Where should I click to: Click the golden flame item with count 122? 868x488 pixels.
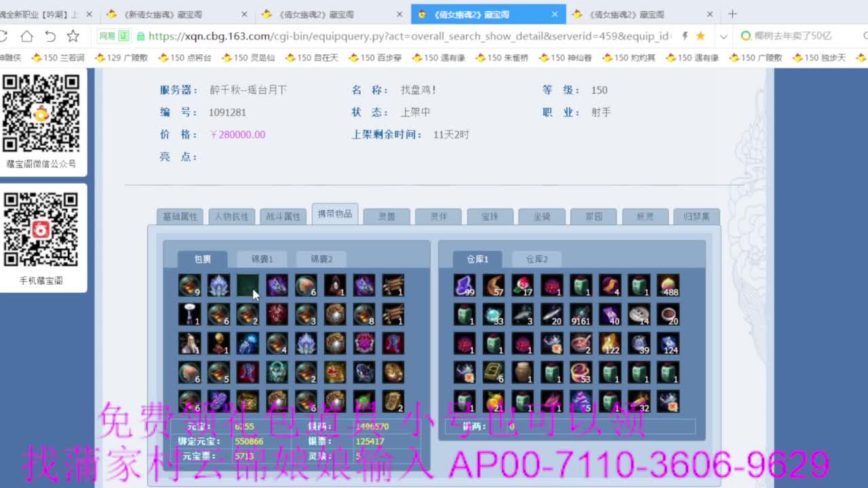click(x=610, y=344)
